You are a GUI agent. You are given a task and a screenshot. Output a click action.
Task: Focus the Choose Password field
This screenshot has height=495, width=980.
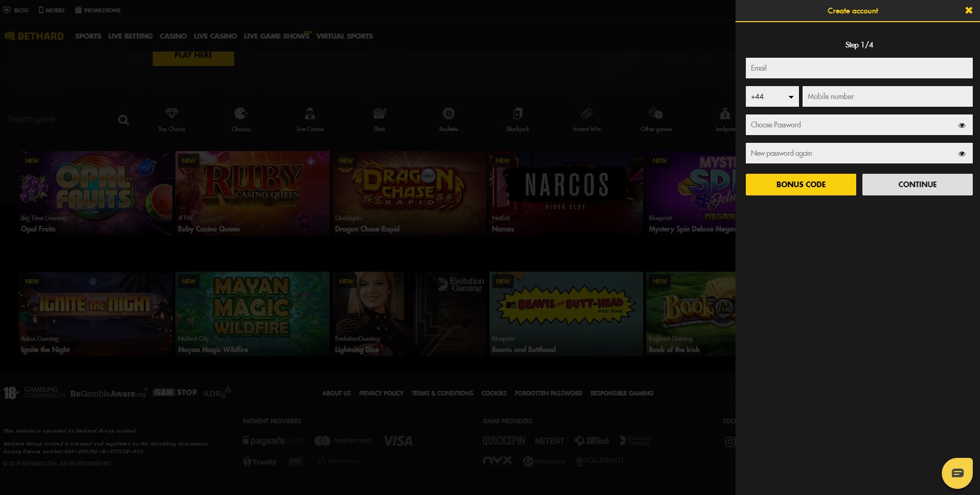859,125
